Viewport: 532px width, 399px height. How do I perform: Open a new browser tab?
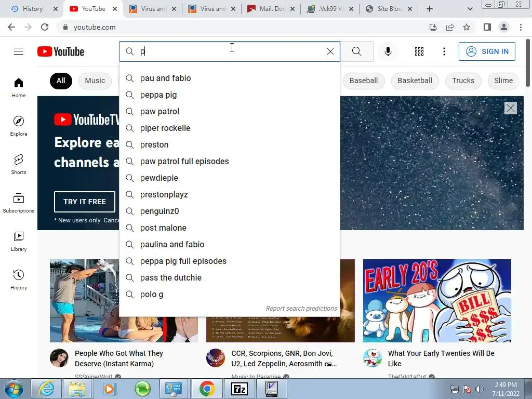tap(430, 9)
